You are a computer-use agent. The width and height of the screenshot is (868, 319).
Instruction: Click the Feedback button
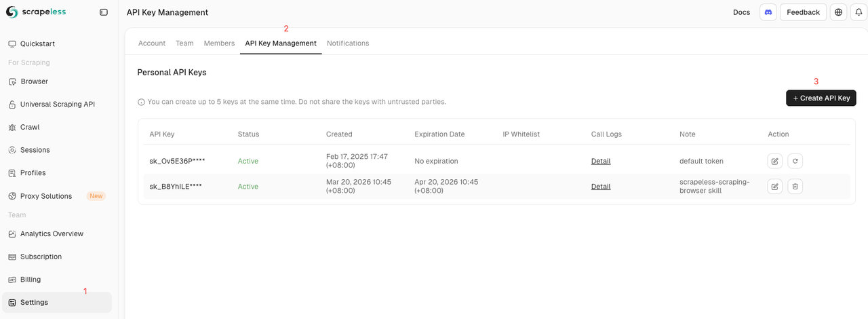803,12
